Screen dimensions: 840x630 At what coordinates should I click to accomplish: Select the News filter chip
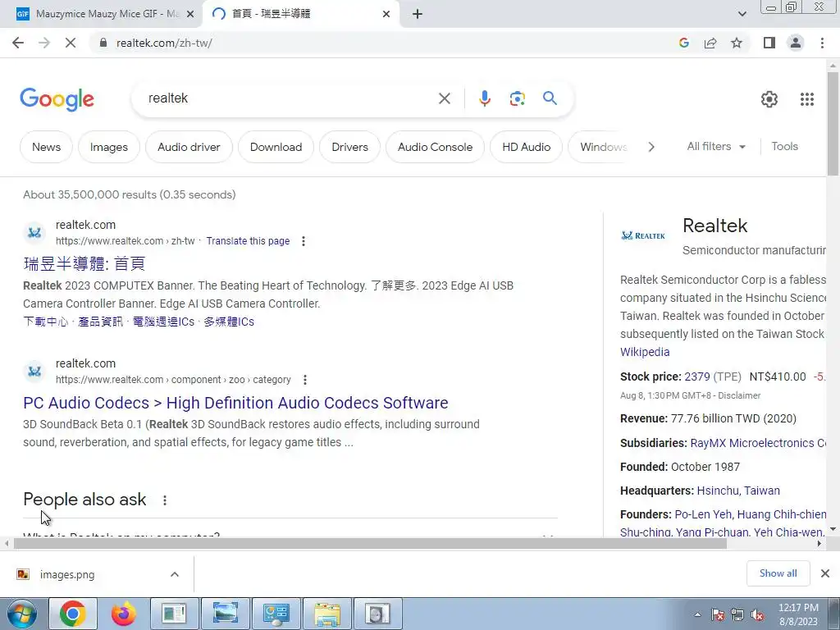(46, 147)
